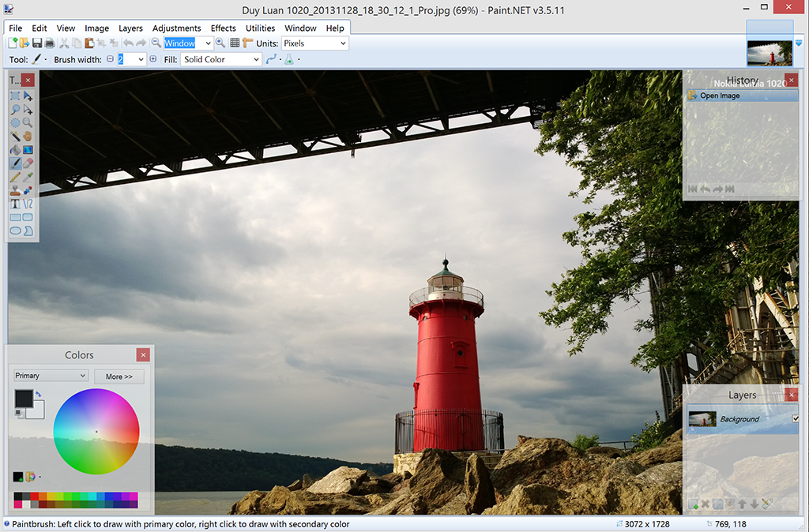Screen dimensions: 809x532
Task: Click the image thumbnail in the top-right
Action: click(769, 52)
